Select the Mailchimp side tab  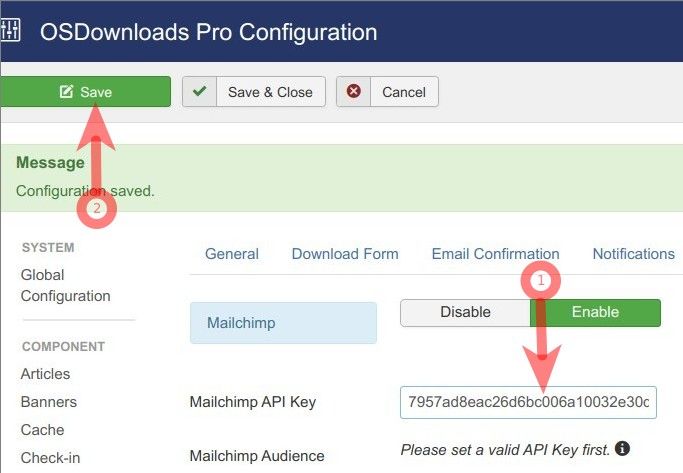click(283, 323)
